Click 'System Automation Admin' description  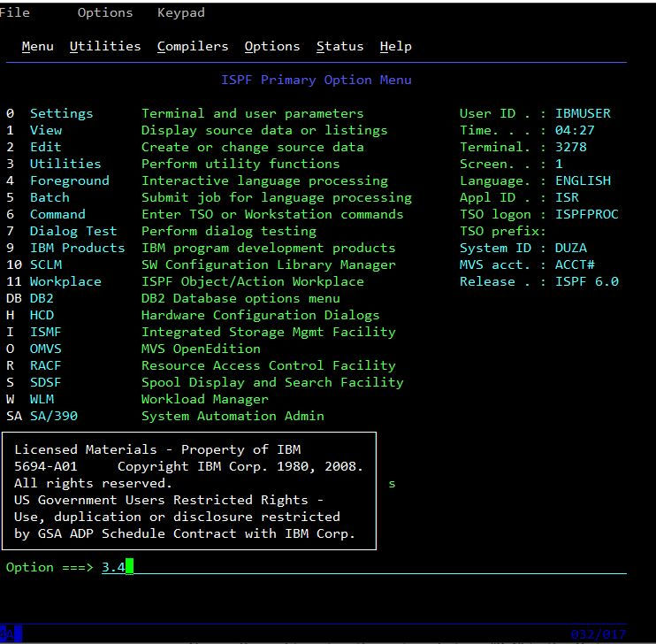pos(233,416)
